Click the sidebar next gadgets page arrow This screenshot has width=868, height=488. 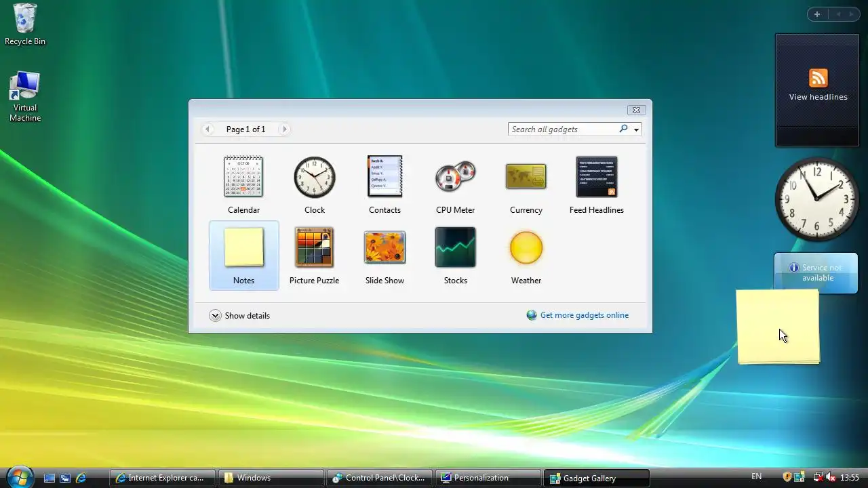(x=852, y=14)
